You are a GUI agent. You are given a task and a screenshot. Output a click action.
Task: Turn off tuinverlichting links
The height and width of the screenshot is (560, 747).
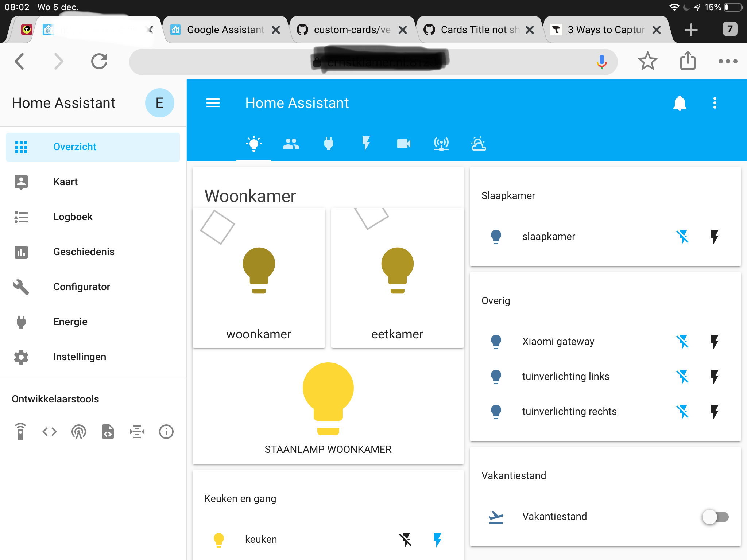[682, 377]
